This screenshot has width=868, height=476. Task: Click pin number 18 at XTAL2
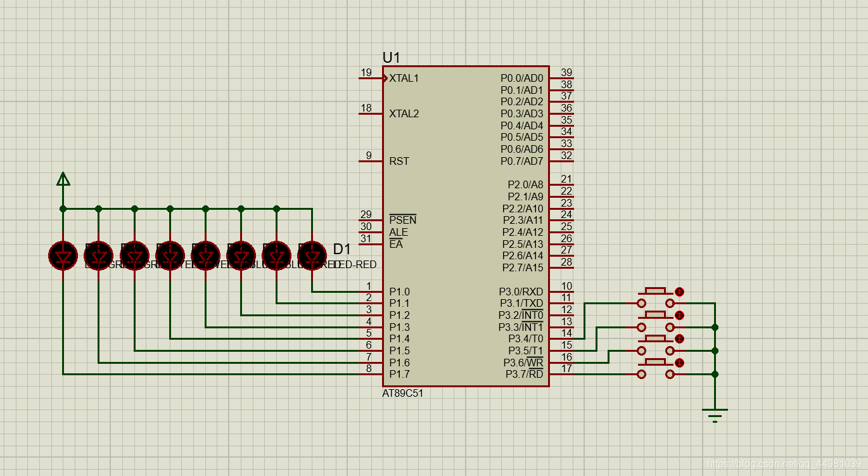pyautogui.click(x=366, y=108)
